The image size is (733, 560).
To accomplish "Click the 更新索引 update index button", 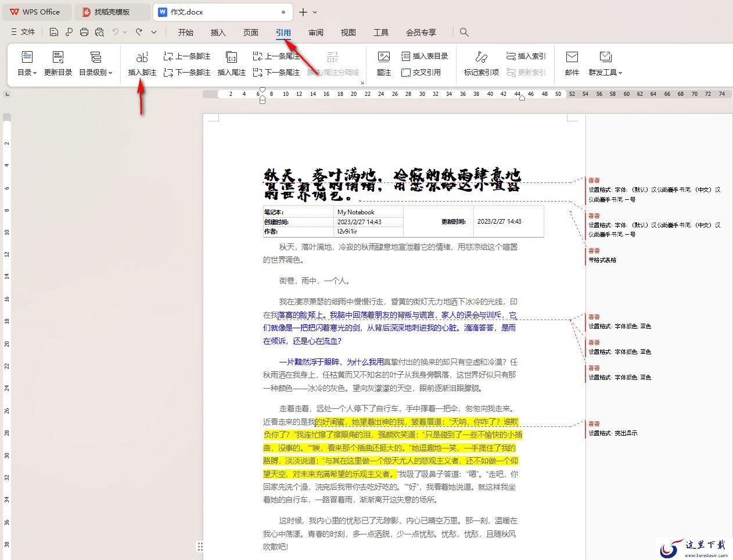I will 526,73.
